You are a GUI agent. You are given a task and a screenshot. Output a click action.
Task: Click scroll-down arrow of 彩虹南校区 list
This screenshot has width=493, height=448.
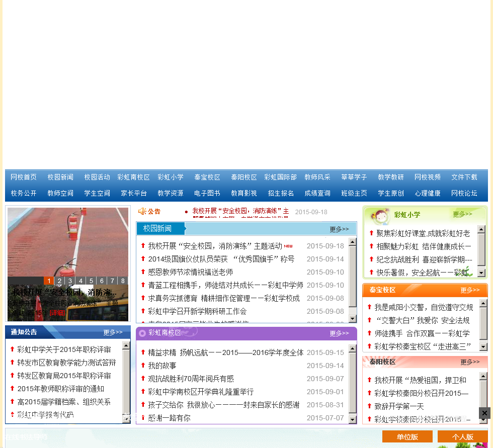[x=353, y=419]
